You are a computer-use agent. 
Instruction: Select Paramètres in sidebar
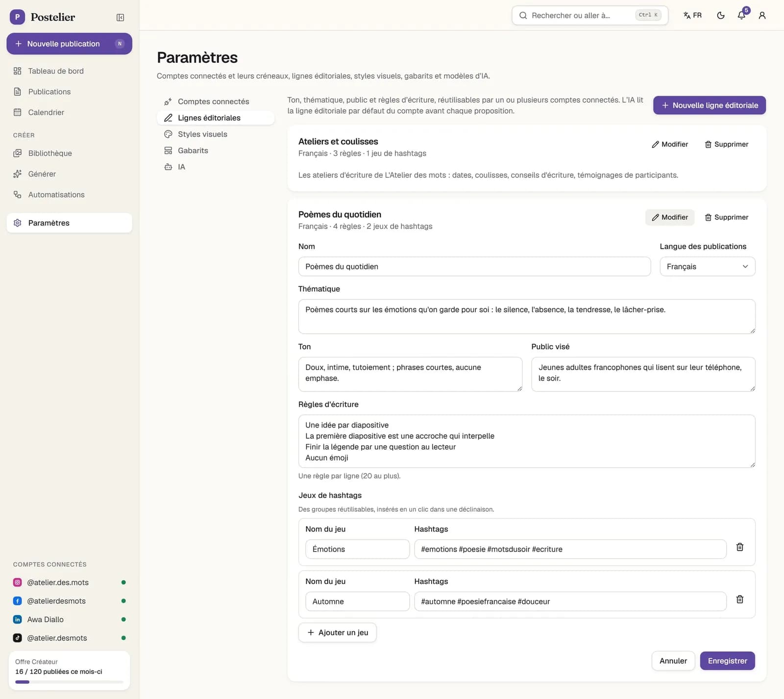click(69, 223)
